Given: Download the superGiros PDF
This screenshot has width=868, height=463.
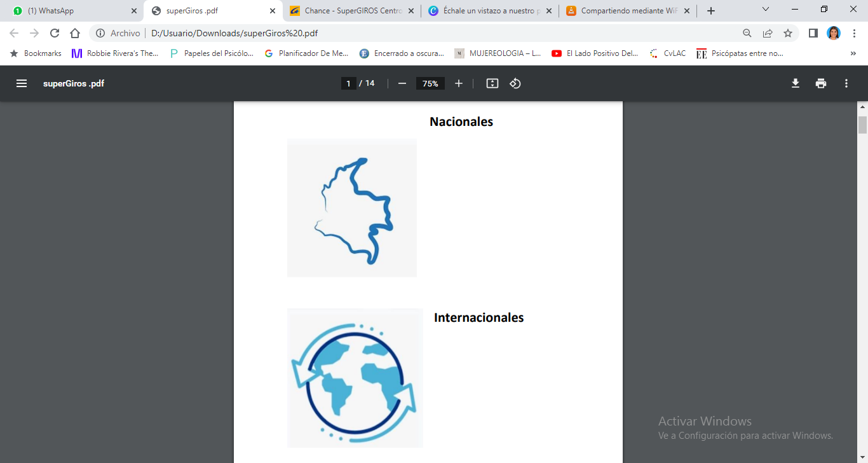Looking at the screenshot, I should click(x=795, y=83).
